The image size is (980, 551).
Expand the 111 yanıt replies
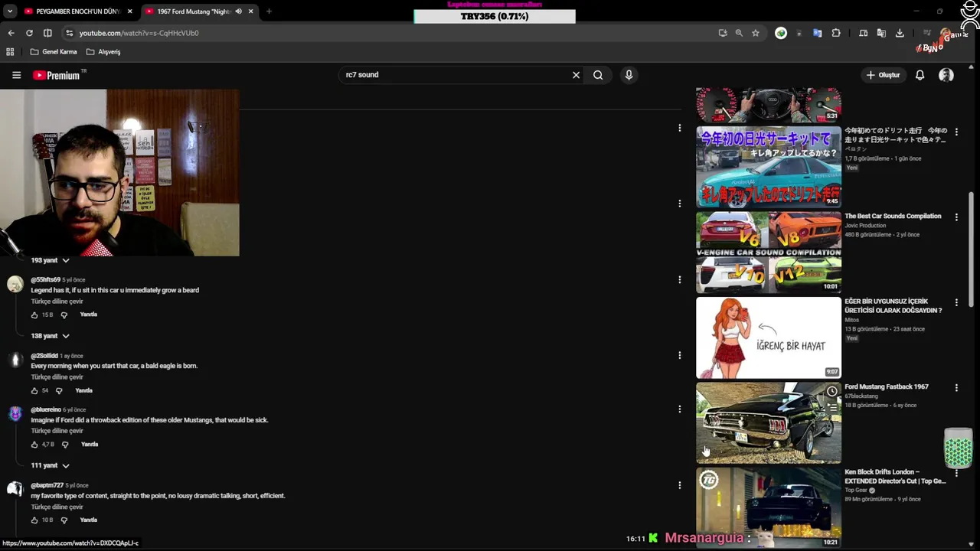tap(50, 465)
